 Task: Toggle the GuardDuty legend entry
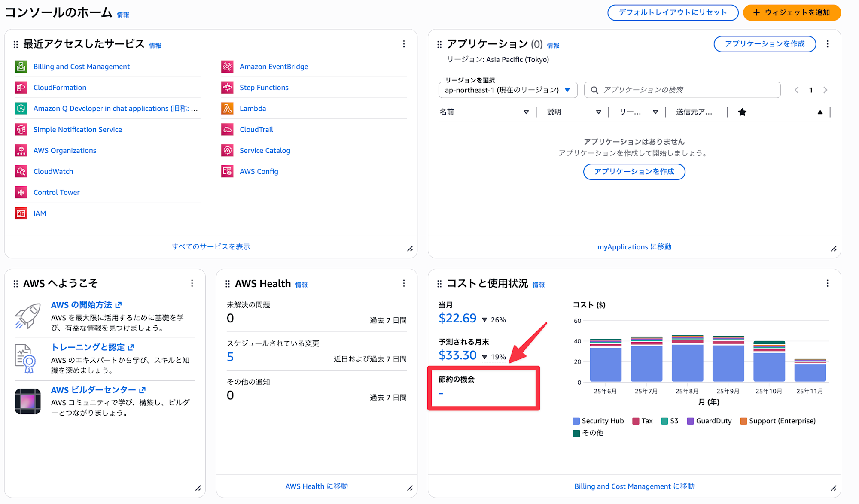tap(709, 421)
